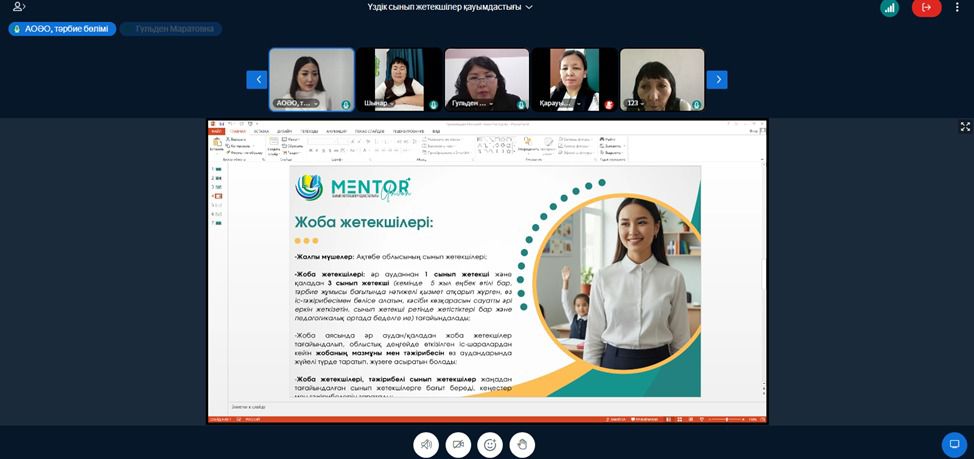Raise hand using the hand icon
The image size is (974, 459).
(x=522, y=444)
